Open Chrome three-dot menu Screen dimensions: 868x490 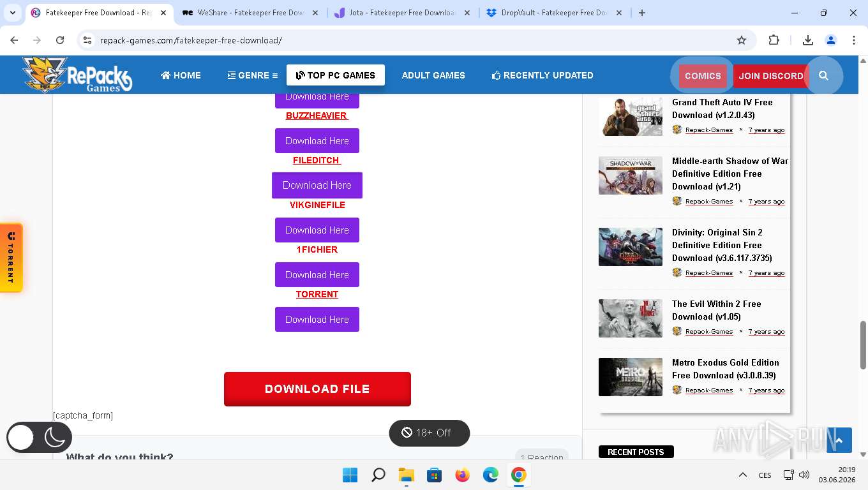(x=854, y=40)
